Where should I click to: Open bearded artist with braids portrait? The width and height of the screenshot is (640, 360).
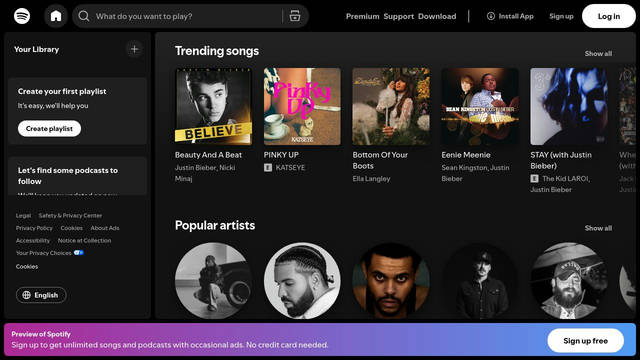[x=302, y=281]
